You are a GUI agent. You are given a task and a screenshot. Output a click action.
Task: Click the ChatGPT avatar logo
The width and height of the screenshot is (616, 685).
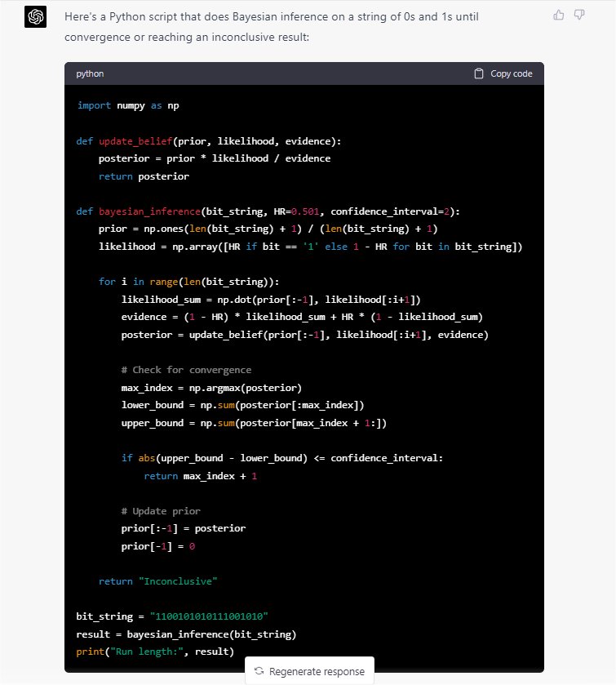35,17
